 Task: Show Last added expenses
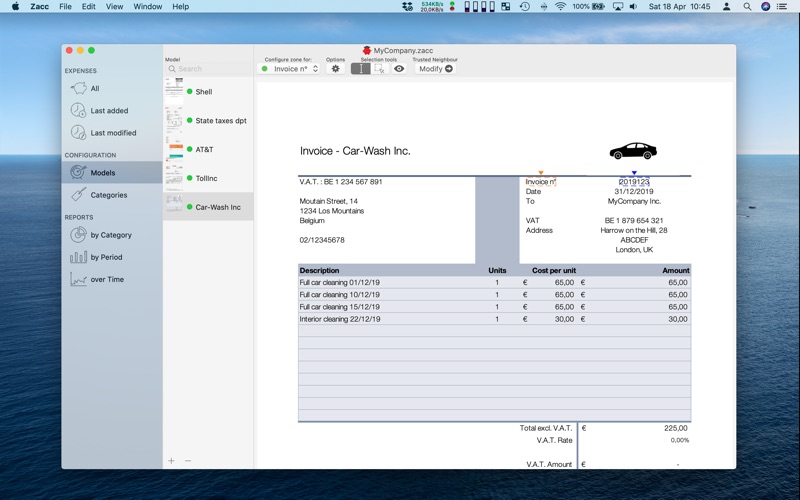pos(109,110)
